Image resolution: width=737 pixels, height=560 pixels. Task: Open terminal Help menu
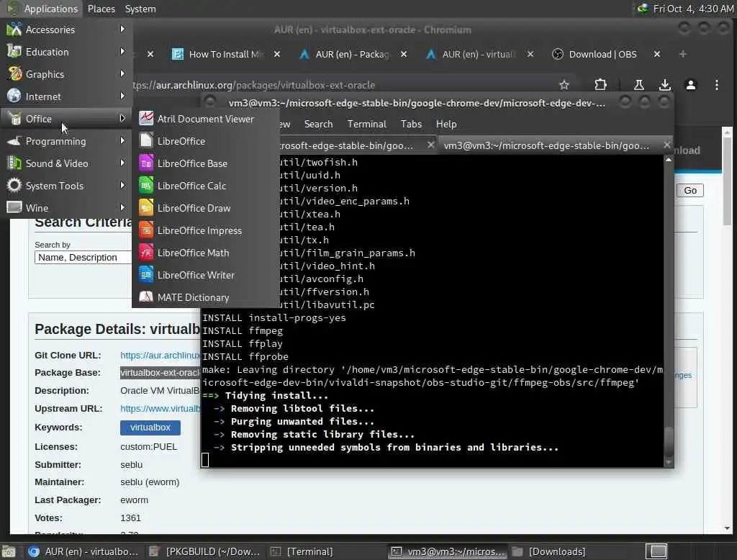pyautogui.click(x=446, y=124)
